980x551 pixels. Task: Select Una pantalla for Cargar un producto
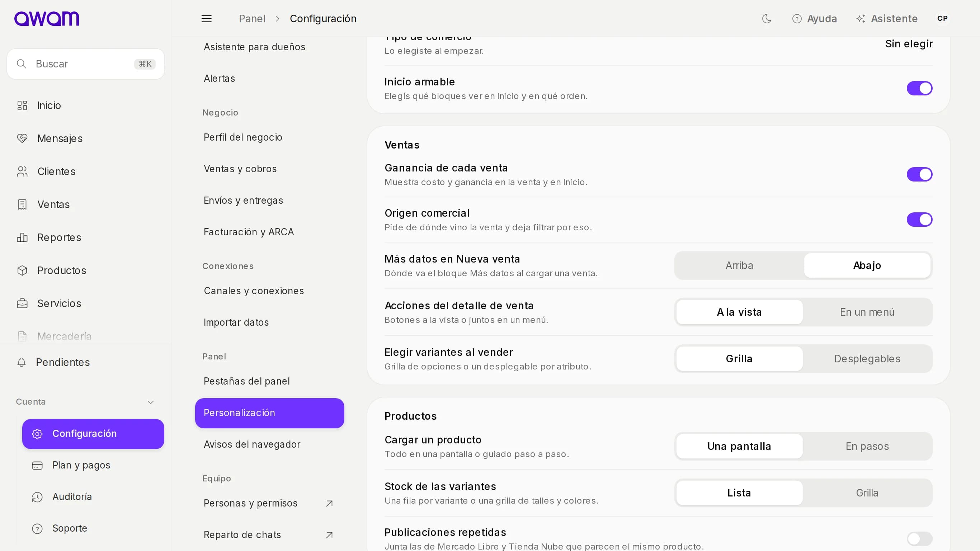pyautogui.click(x=739, y=446)
